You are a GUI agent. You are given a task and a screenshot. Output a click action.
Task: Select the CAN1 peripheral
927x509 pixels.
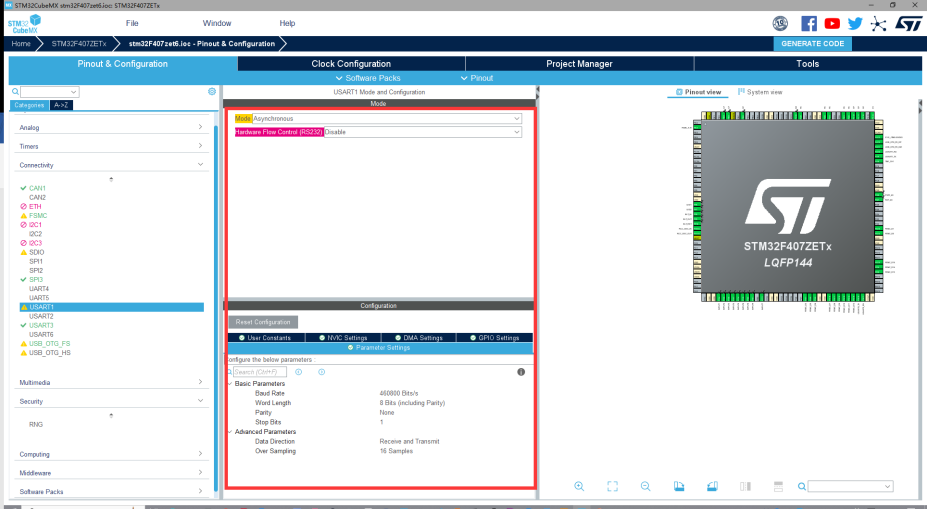pos(37,189)
